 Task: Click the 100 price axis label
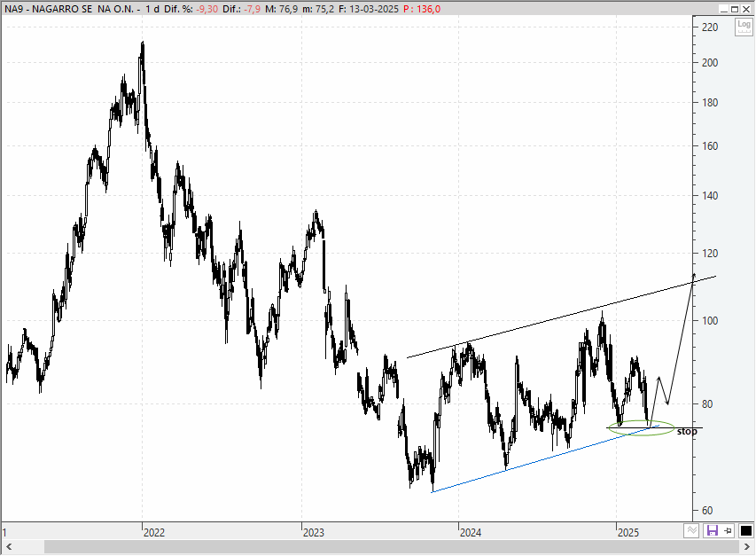[x=710, y=321]
